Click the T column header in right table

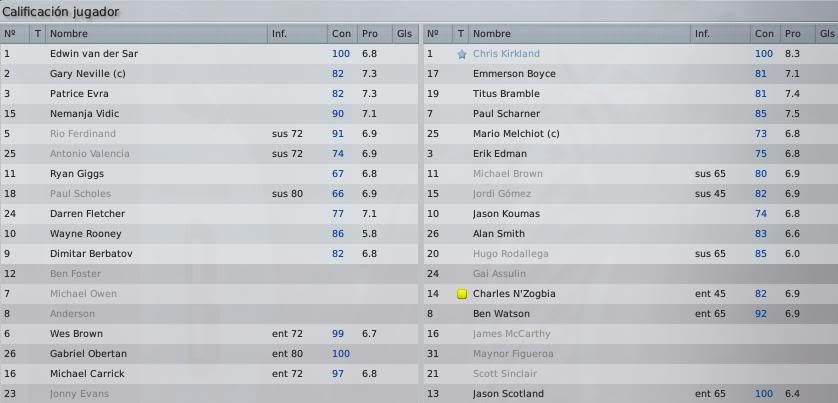461,34
